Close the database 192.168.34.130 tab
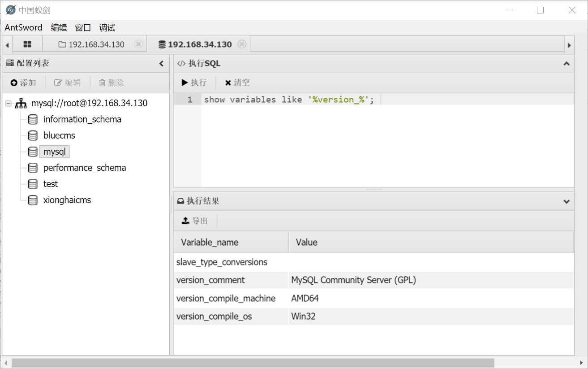This screenshot has height=369, width=588. [x=242, y=44]
